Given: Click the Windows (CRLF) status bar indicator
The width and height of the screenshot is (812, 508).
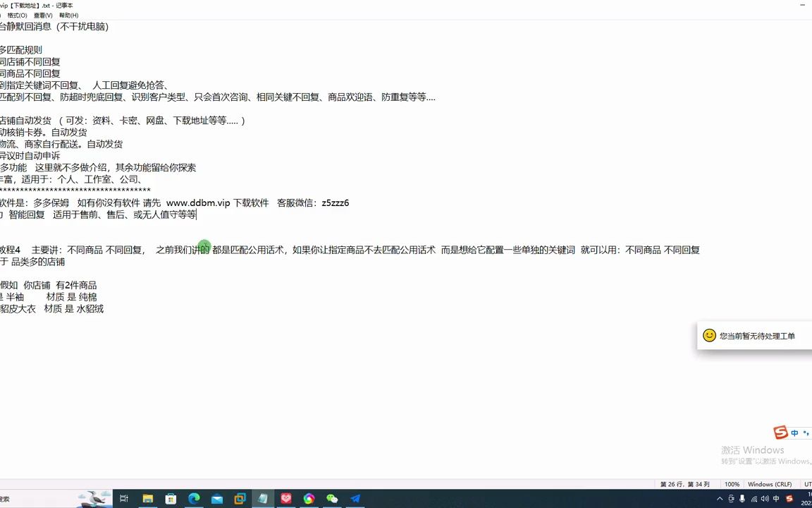Looking at the screenshot, I should click(x=770, y=484).
